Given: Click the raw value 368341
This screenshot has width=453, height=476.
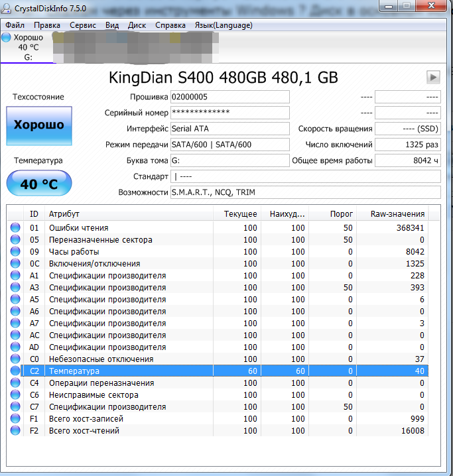Looking at the screenshot, I should (x=410, y=227).
